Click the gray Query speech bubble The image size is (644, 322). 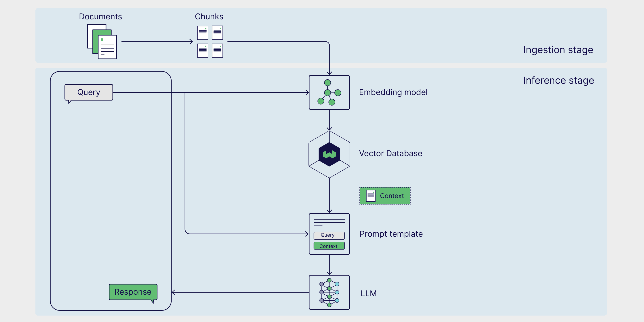pyautogui.click(x=89, y=93)
